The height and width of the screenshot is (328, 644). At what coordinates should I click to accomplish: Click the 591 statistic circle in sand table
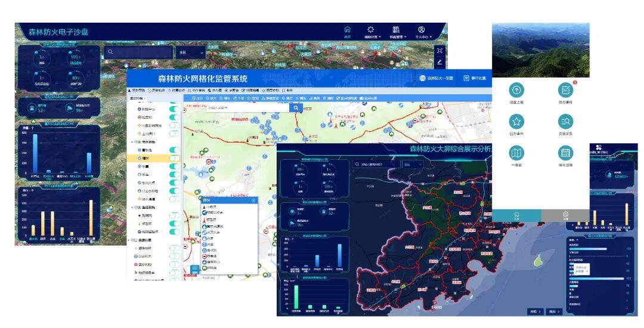click(x=75, y=58)
